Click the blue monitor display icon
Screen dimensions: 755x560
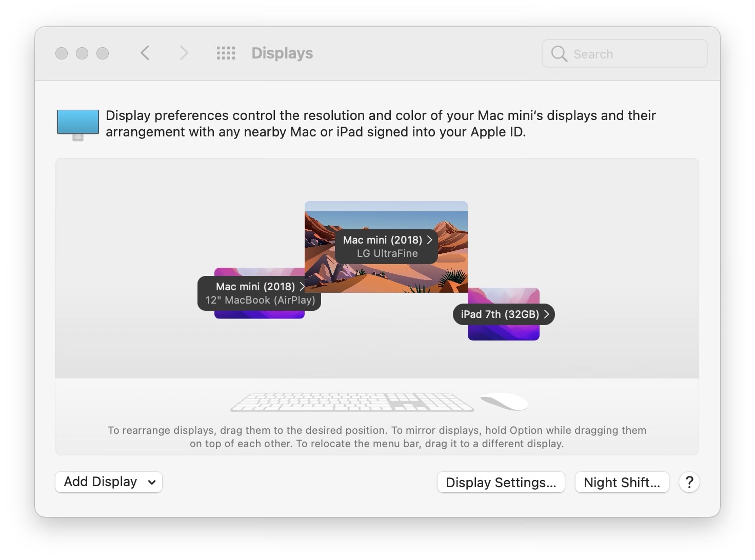tap(78, 124)
